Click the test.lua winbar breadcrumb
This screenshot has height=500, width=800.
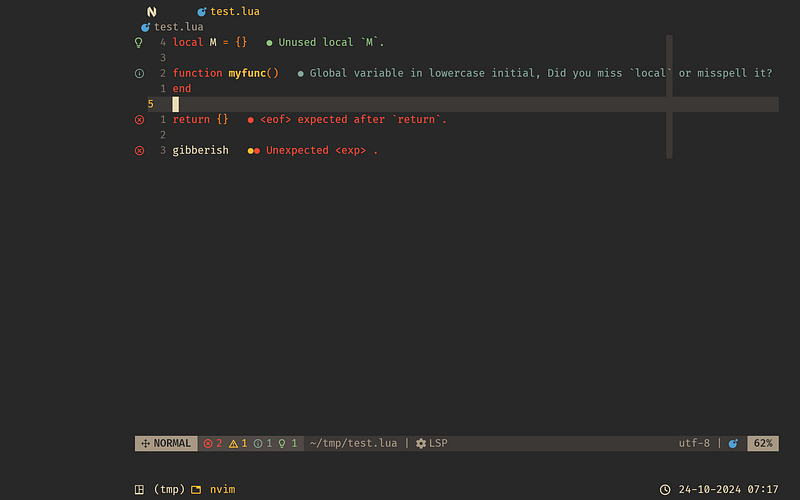pyautogui.click(x=179, y=27)
